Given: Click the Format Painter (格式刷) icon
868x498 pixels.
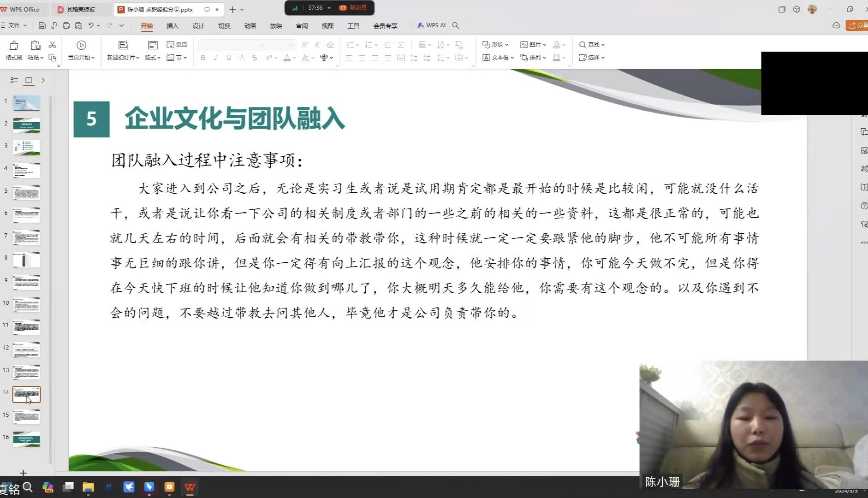Looking at the screenshot, I should 14,45.
